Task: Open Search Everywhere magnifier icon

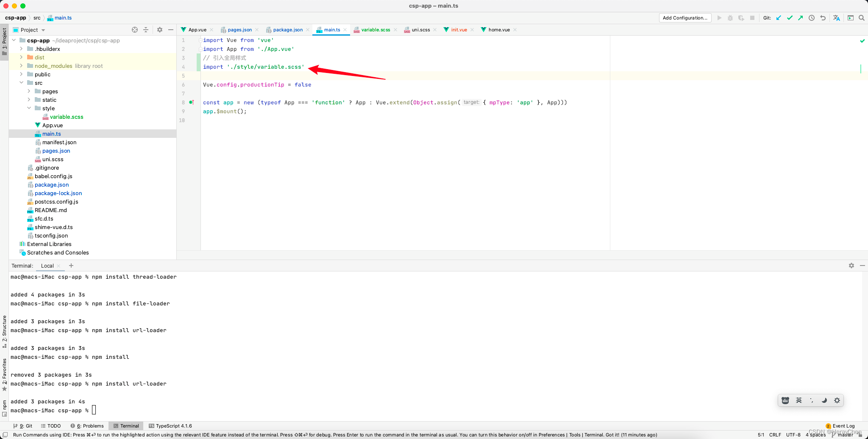Action: tap(862, 18)
